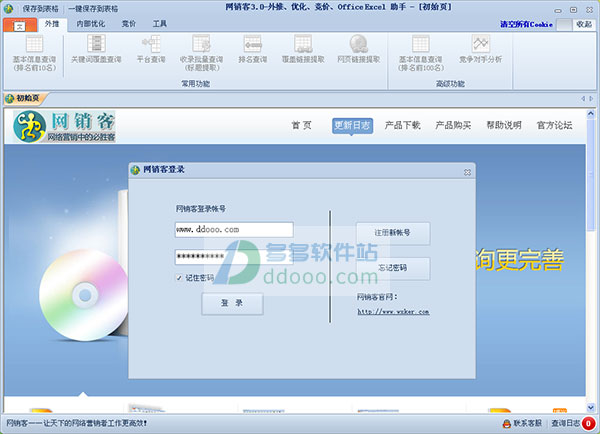Switch to 工具 ribbon tab
The width and height of the screenshot is (600, 434).
(x=160, y=24)
